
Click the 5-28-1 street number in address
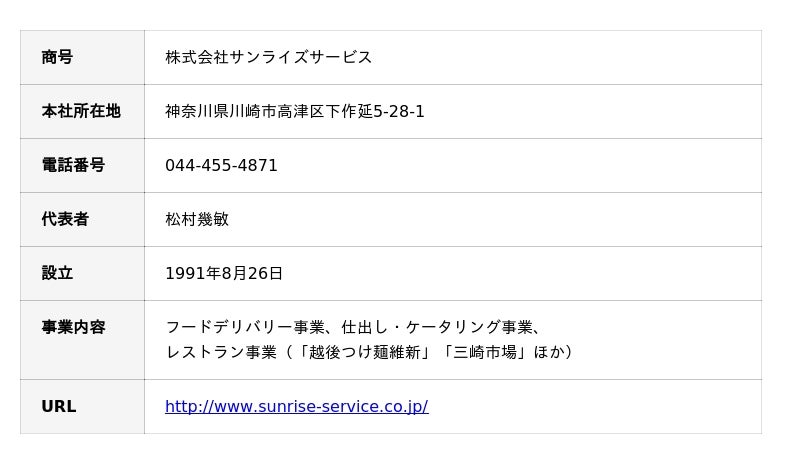pos(399,111)
